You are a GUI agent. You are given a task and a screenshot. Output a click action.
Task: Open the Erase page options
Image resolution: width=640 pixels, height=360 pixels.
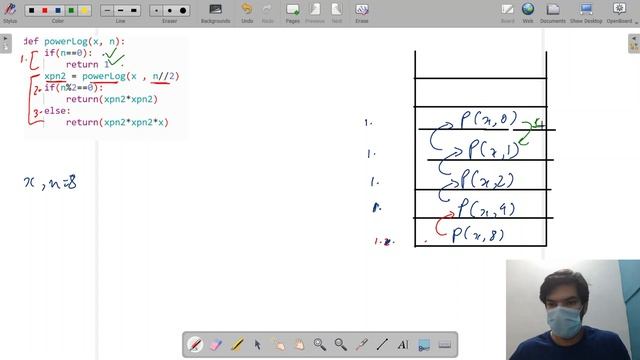362,13
